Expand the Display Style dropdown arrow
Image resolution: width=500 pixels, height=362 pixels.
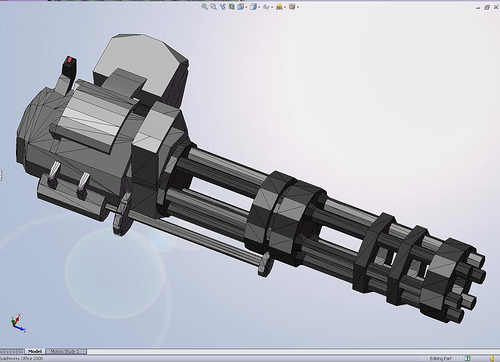tap(259, 7)
